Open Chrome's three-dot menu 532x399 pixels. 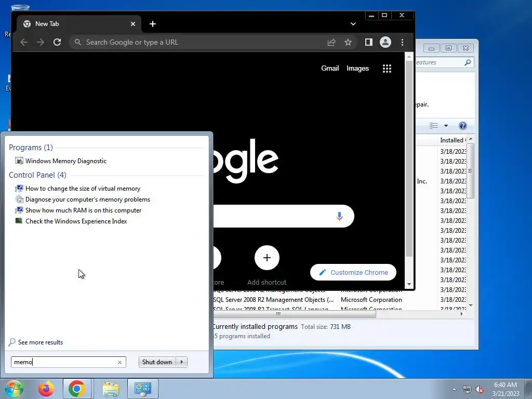(x=402, y=42)
